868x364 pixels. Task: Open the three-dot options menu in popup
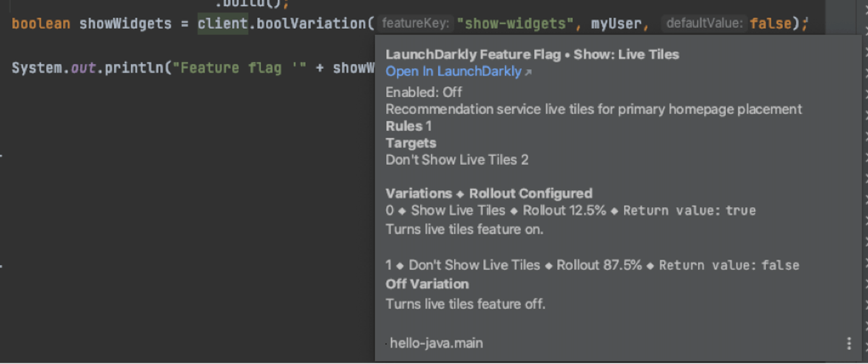(x=849, y=344)
